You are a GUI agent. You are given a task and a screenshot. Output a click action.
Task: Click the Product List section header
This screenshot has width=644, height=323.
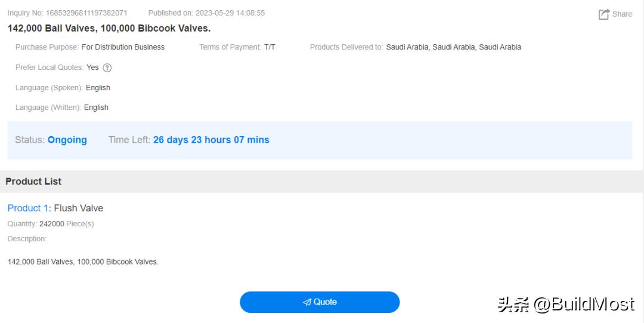[33, 182]
